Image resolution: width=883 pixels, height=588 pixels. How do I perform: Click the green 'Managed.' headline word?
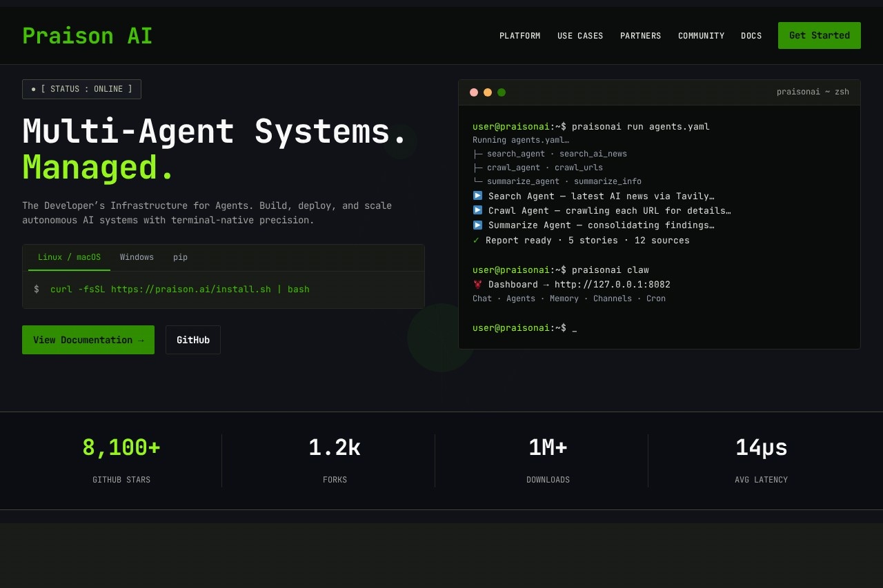point(99,168)
